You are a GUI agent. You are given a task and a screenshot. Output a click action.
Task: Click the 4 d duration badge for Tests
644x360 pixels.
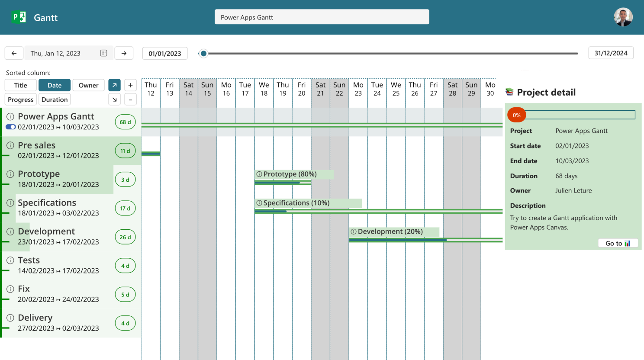point(125,266)
